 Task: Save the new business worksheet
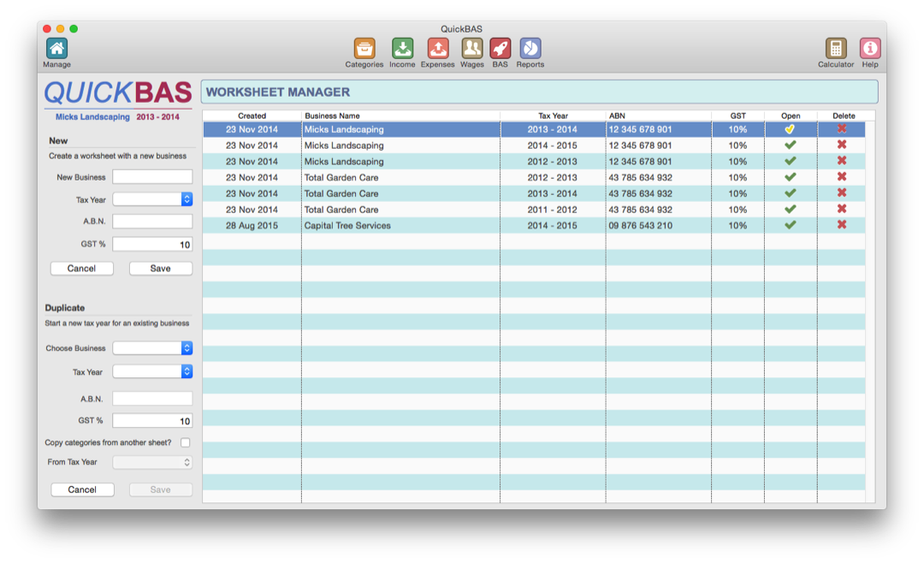click(x=160, y=268)
